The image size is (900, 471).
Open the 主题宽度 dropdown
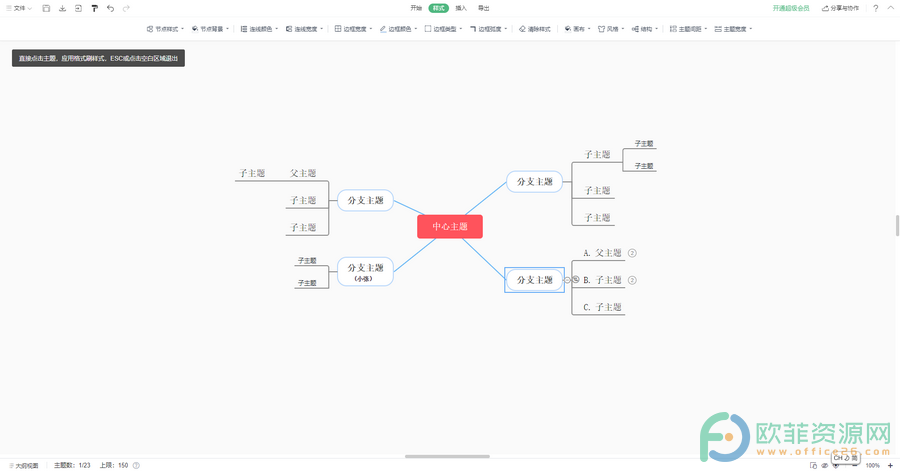733,29
